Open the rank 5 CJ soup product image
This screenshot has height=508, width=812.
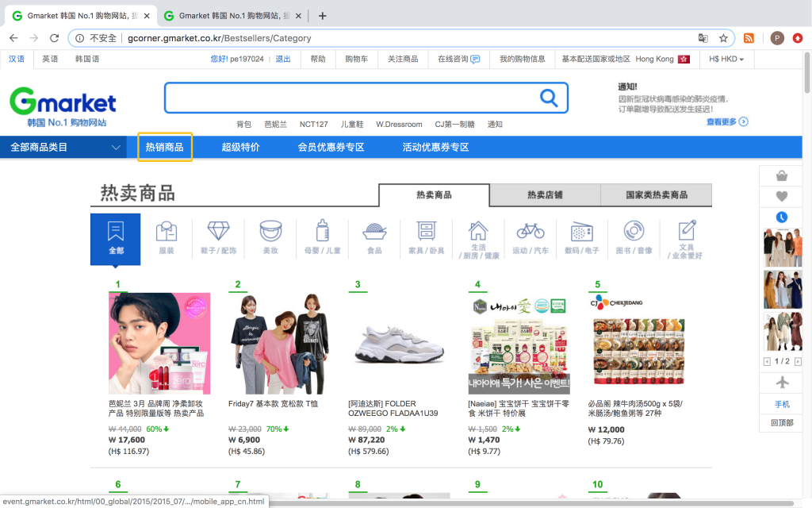point(639,343)
